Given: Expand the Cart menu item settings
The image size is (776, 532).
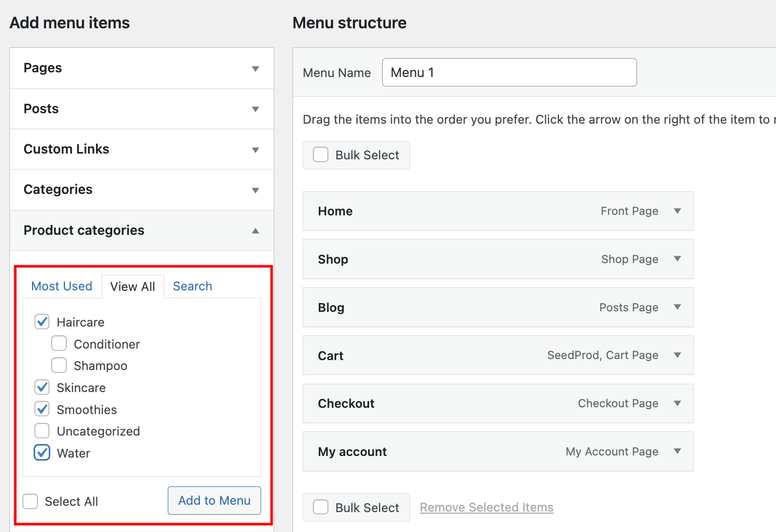Looking at the screenshot, I should click(x=677, y=355).
